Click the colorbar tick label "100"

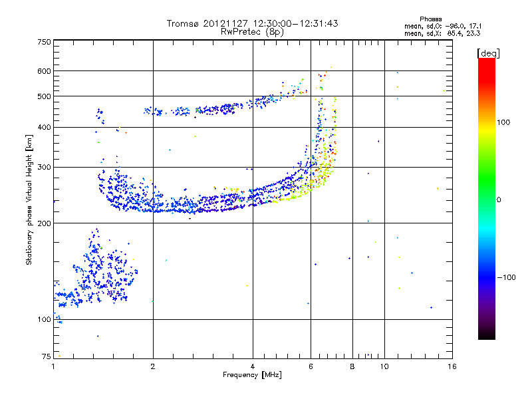[x=503, y=122]
